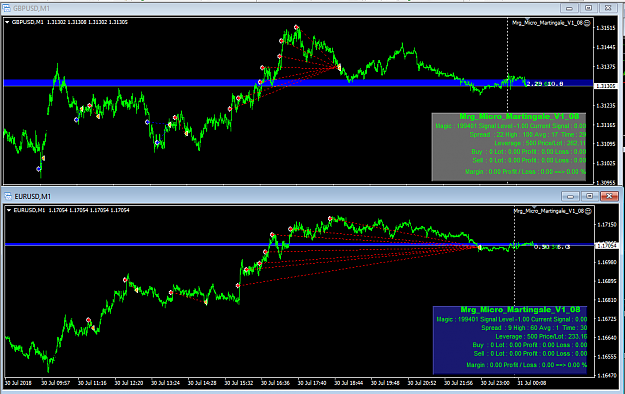Click the 1.31375 price level label
Viewport: 625px width, 394px height.
click(606, 67)
